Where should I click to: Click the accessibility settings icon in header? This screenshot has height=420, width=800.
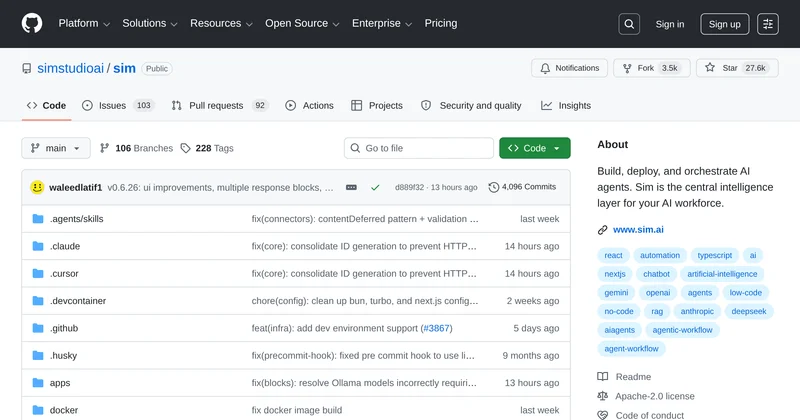click(768, 24)
